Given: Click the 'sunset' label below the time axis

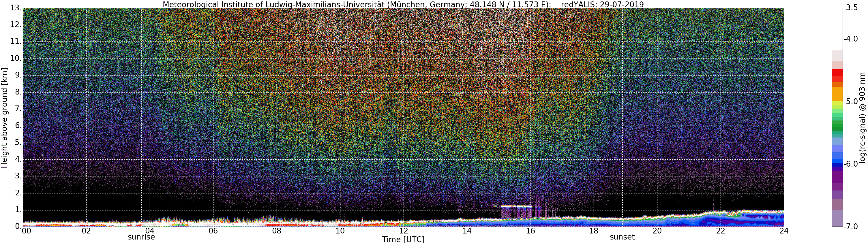Looking at the screenshot, I should coord(622,237).
